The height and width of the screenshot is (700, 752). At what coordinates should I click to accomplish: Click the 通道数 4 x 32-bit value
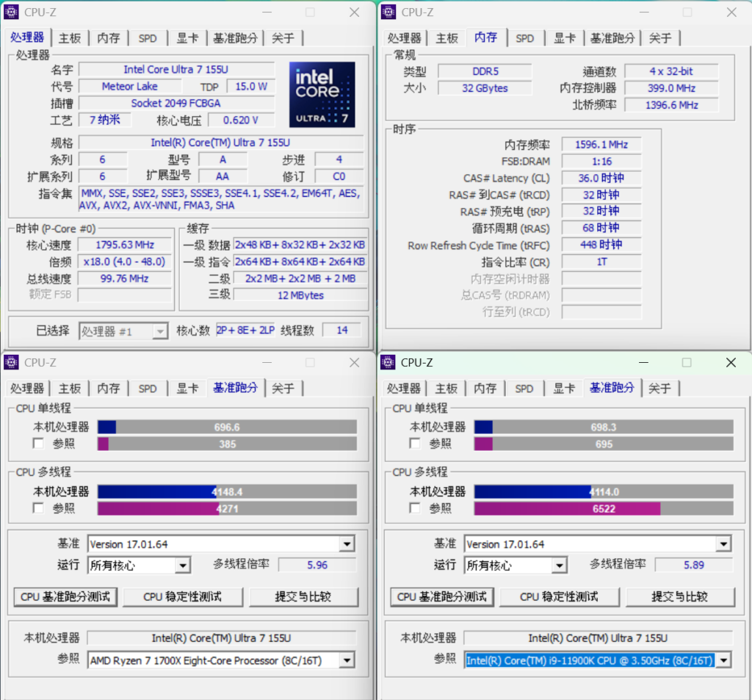tap(671, 71)
